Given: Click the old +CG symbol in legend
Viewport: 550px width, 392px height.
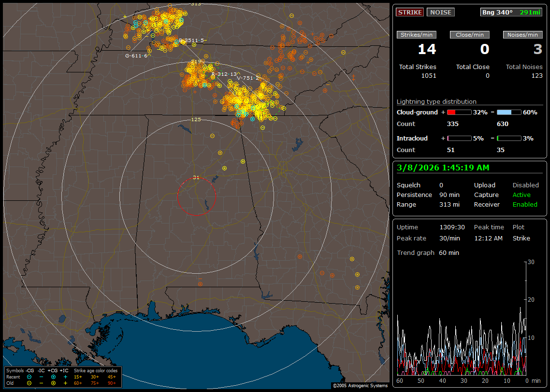Looking at the screenshot, I should (53, 383).
